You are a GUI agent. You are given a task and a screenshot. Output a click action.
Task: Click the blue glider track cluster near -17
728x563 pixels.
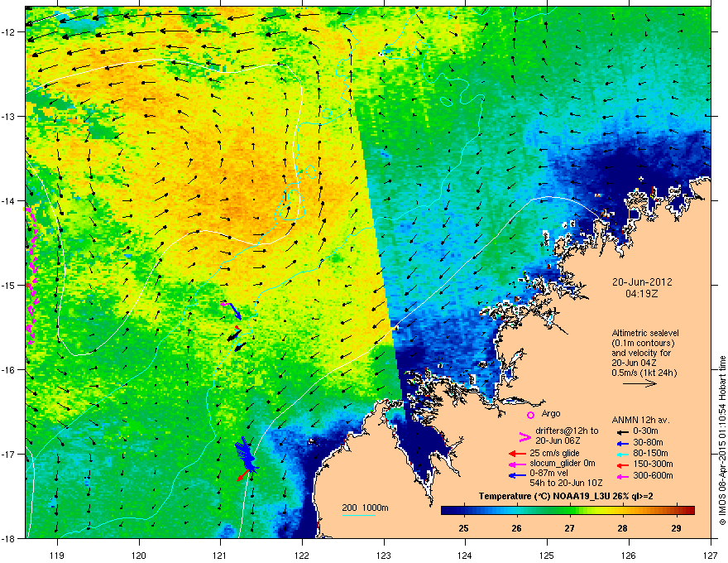246,453
